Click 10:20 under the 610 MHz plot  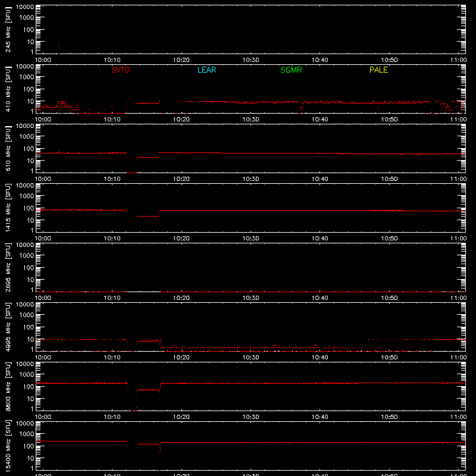coord(181,179)
